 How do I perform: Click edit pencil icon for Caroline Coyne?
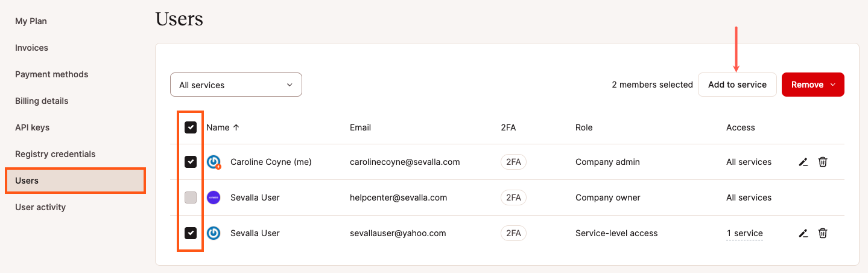coord(803,162)
